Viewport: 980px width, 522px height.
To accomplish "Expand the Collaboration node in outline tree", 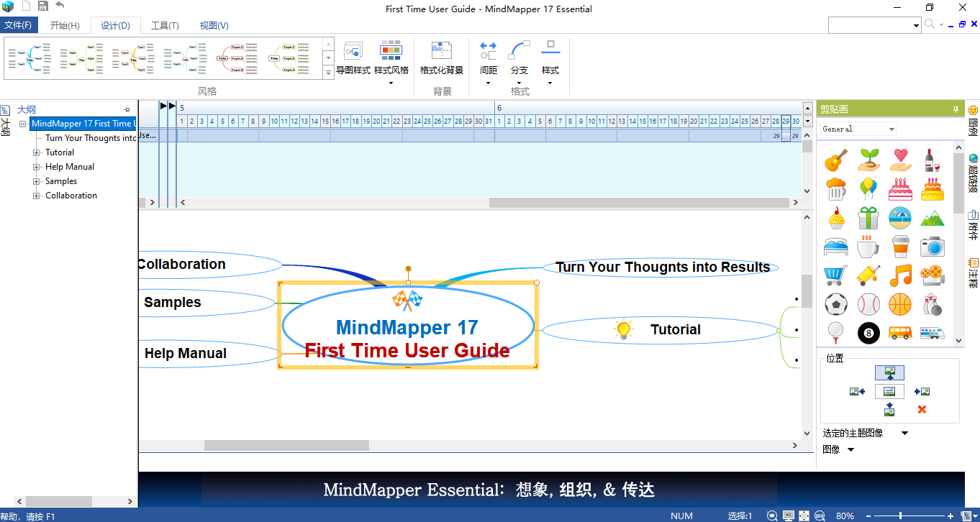I will tap(37, 195).
